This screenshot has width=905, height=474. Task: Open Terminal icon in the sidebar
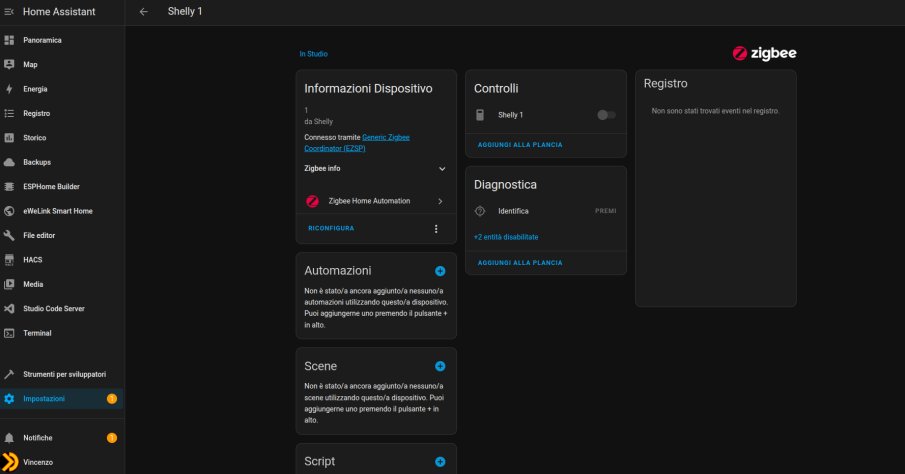(9, 333)
